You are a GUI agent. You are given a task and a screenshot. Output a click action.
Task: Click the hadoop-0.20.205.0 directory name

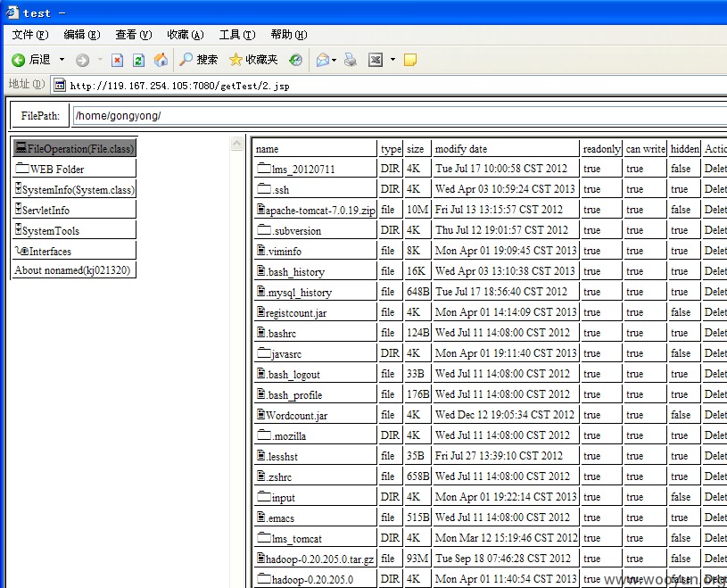[312, 580]
